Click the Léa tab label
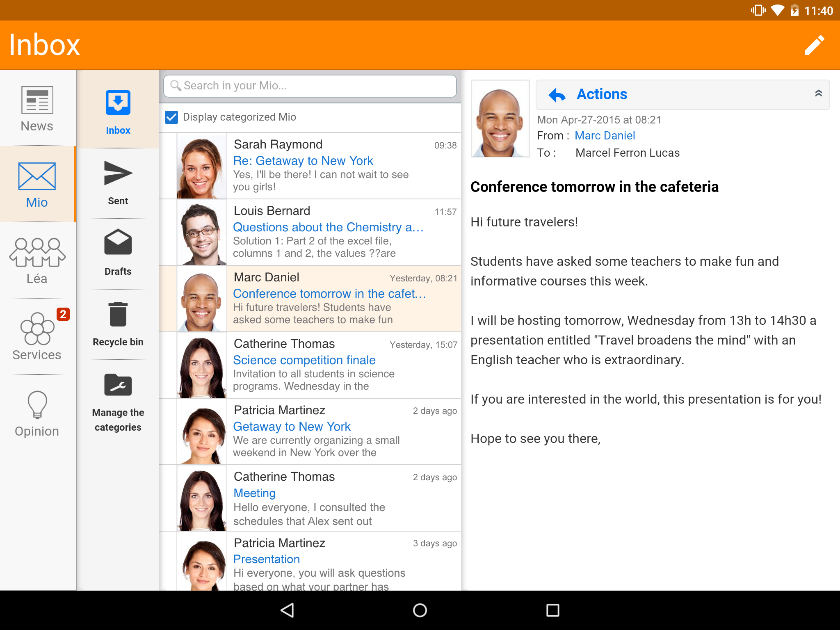Screen dimensions: 840x630 [37, 279]
